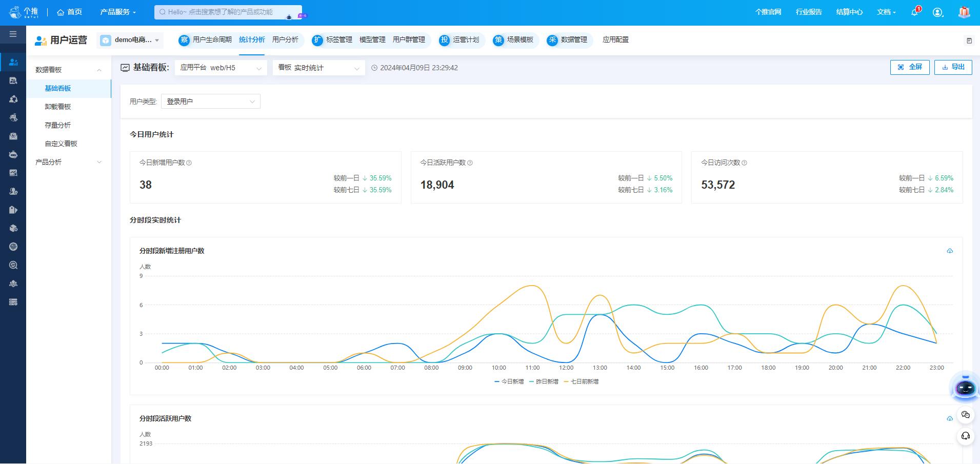Toggle the 七日前新增 legend series

coord(581,381)
